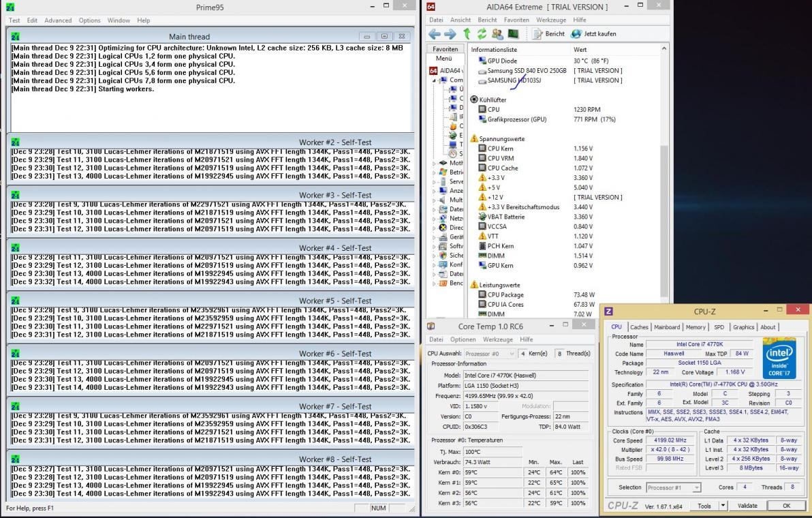Switch to CPU-Z Caches tab
The width and height of the screenshot is (812, 518).
point(639,327)
